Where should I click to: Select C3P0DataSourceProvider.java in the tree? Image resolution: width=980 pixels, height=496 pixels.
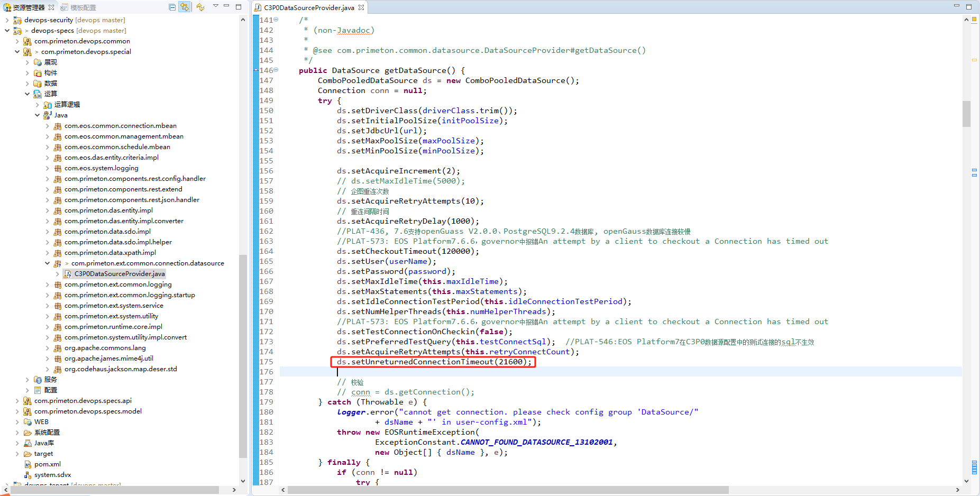click(x=120, y=274)
